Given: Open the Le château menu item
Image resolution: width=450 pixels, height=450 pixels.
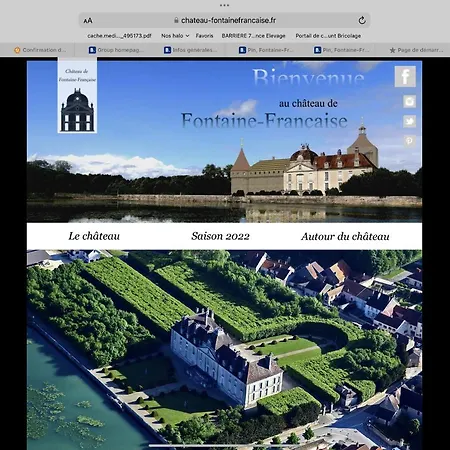Looking at the screenshot, I should coord(94,236).
